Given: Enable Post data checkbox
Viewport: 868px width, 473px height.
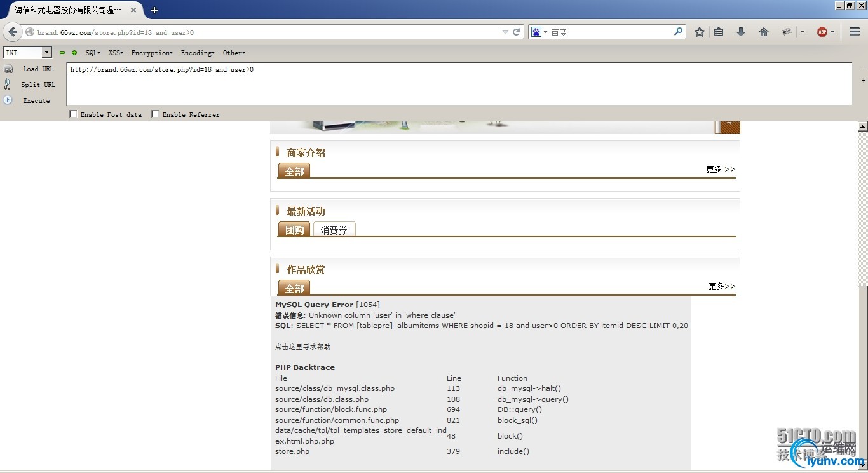Looking at the screenshot, I should pos(73,114).
